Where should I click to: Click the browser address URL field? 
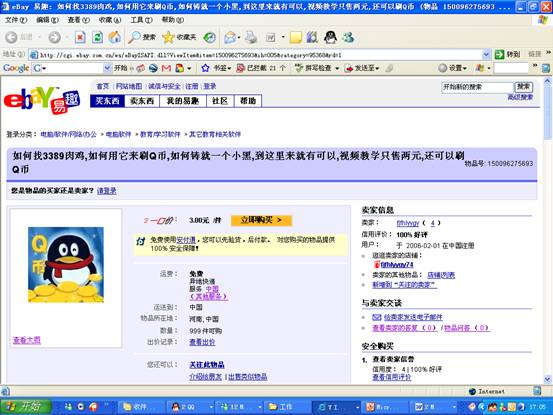256,55
